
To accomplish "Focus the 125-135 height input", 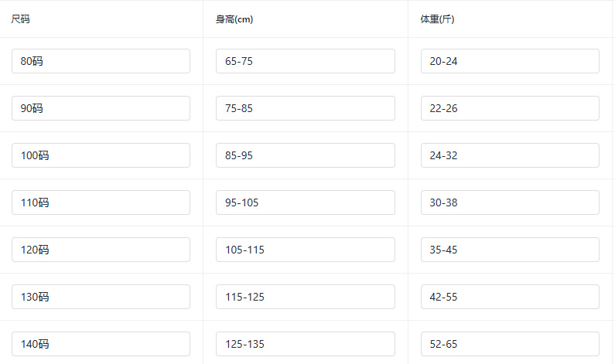I will click(x=305, y=344).
